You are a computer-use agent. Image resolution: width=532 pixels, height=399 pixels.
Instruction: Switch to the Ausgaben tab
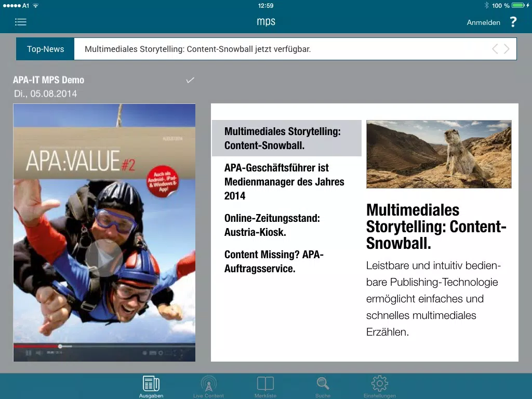coord(151,387)
